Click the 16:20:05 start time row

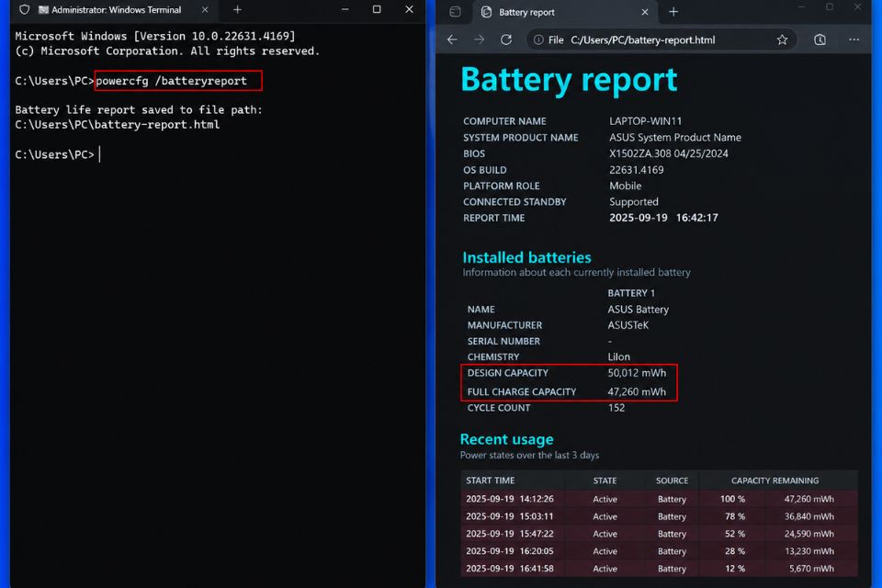[x=509, y=551]
